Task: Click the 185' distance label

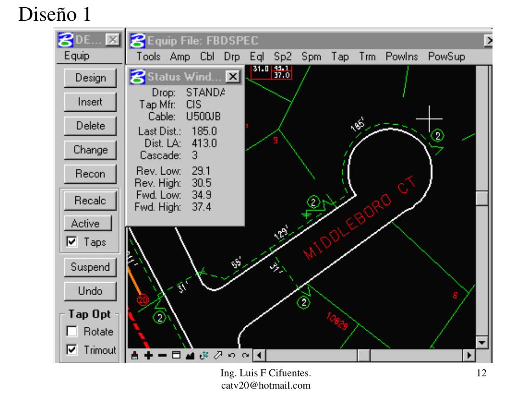Action: (358, 124)
